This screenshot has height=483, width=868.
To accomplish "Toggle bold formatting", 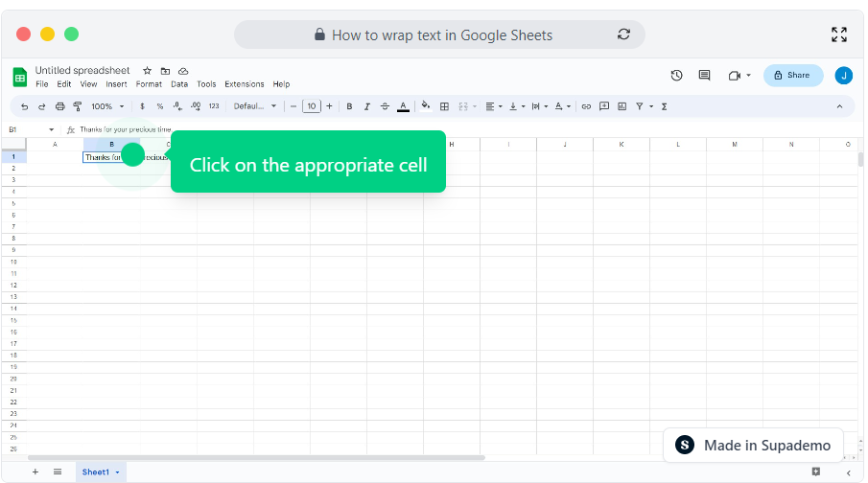I will (x=349, y=106).
